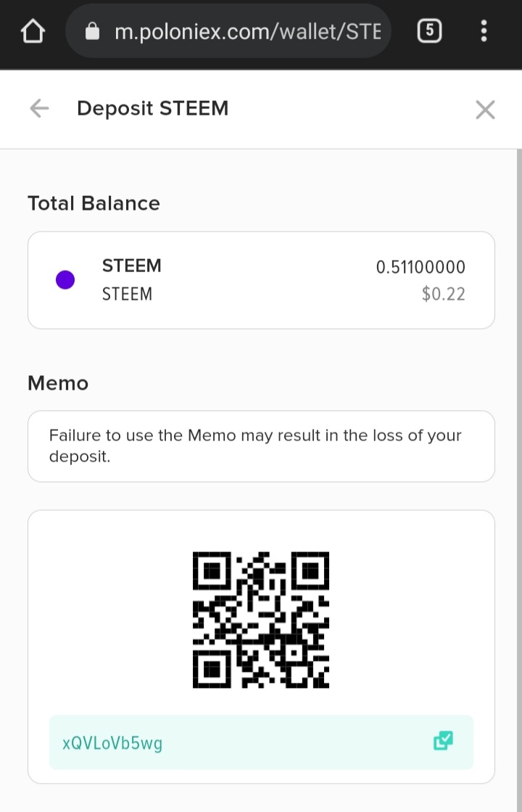Click the $0.22 balance value
Screen dimensions: 522x812
click(443, 294)
